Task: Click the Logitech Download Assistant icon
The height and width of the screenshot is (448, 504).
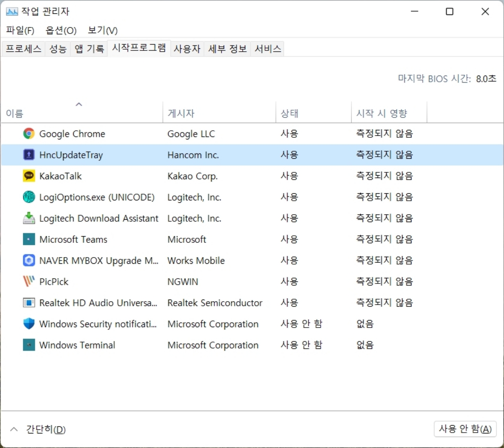Action: (x=28, y=218)
